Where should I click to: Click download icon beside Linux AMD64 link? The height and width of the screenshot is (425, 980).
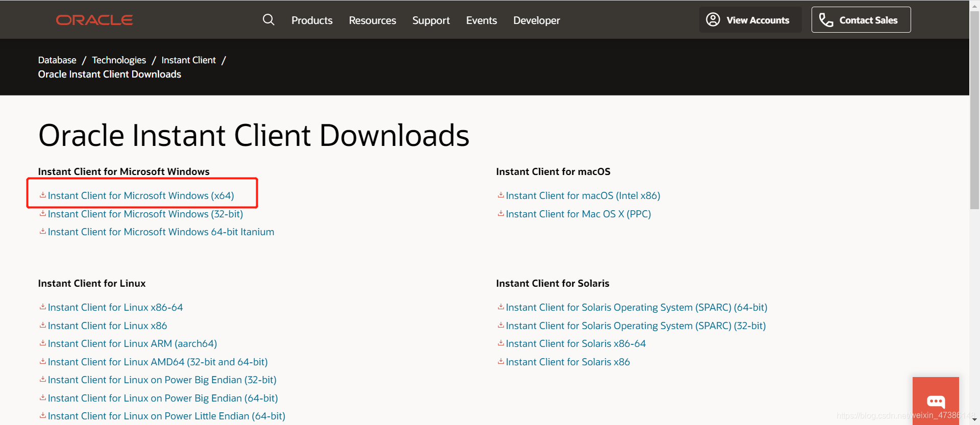43,361
